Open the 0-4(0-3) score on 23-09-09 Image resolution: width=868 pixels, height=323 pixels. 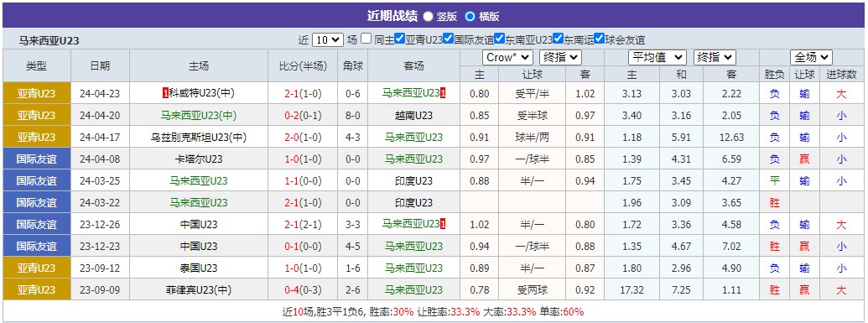pyautogui.click(x=302, y=289)
